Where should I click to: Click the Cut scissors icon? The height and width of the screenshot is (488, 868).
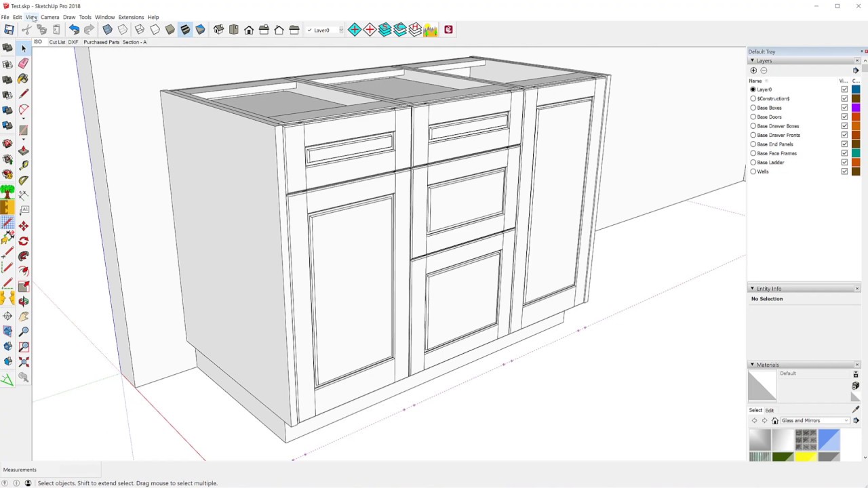26,30
